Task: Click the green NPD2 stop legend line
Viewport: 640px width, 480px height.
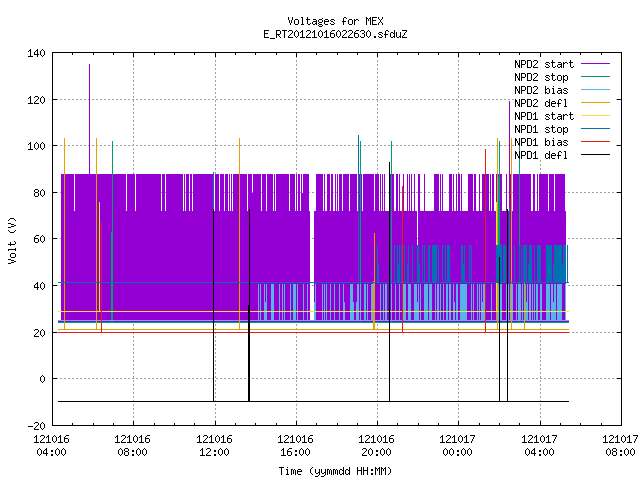Action: [x=595, y=77]
